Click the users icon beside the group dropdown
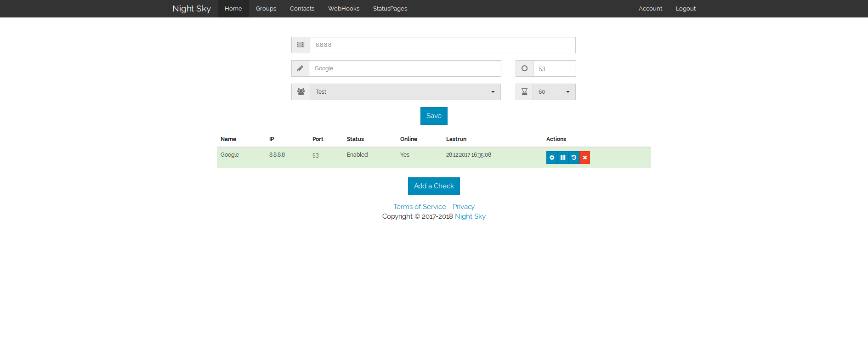The width and height of the screenshot is (868, 351). click(301, 92)
